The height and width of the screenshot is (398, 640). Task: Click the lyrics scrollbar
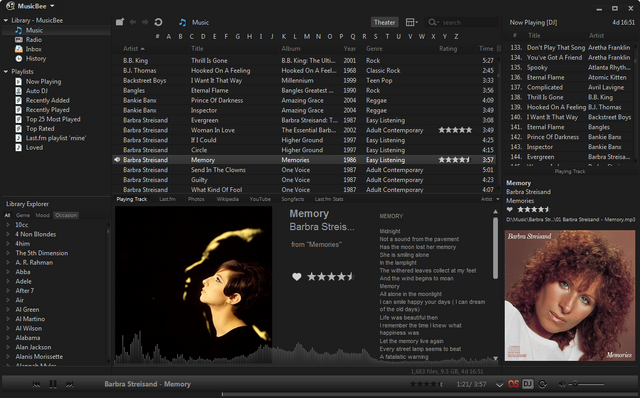click(x=495, y=248)
